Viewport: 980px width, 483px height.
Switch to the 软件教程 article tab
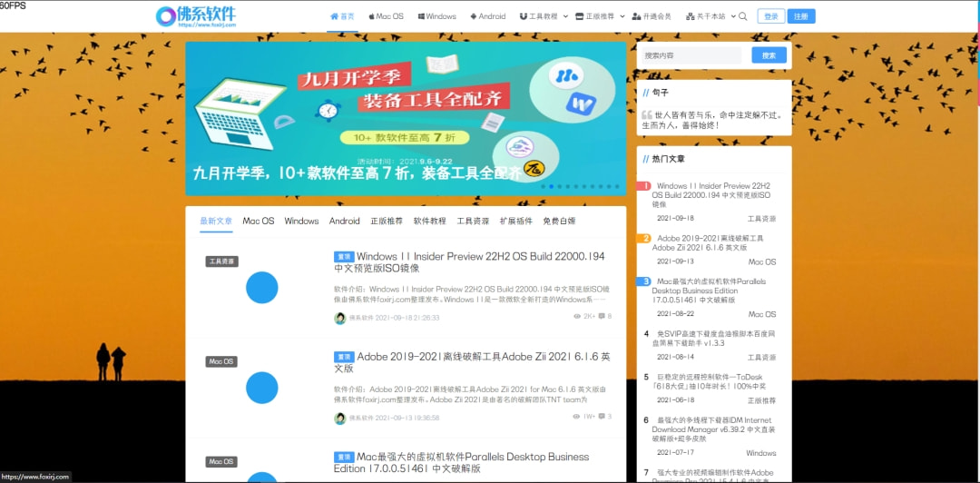click(430, 221)
